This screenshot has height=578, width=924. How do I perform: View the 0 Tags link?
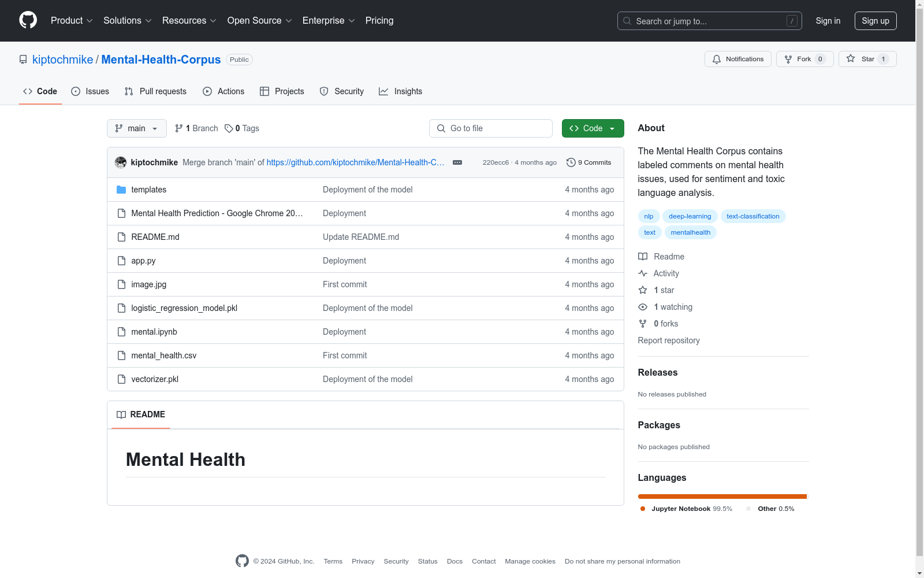coord(242,128)
